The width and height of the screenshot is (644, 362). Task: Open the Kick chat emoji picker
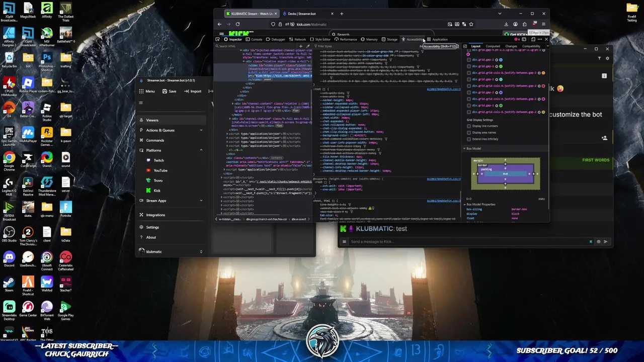(598, 242)
